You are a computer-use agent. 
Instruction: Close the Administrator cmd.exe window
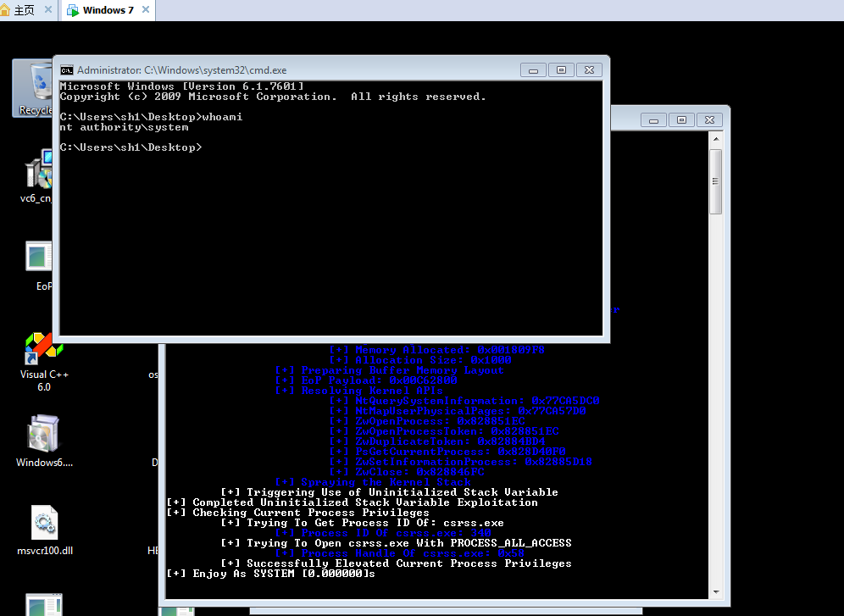click(x=590, y=70)
